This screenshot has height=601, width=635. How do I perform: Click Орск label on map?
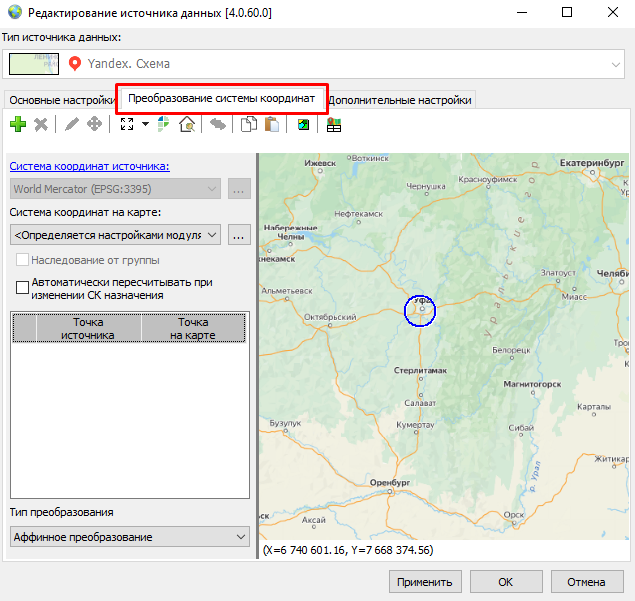pyautogui.click(x=514, y=515)
